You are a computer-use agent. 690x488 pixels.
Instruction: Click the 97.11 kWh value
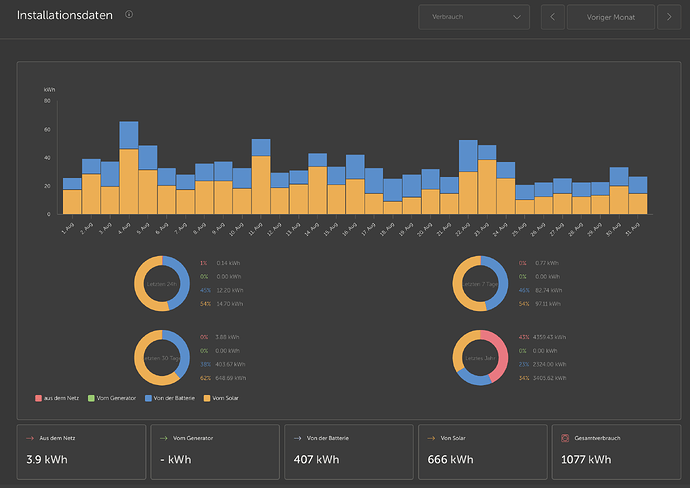coord(548,304)
